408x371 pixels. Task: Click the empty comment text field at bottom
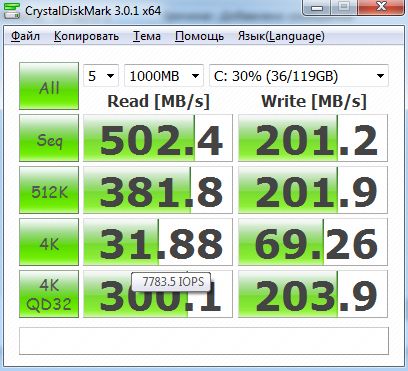coord(204,341)
